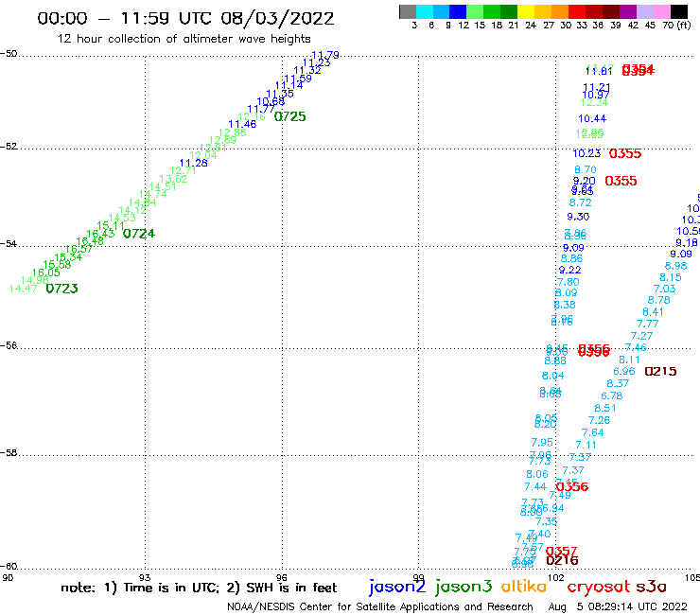Viewport: 700px width, 615px height.
Task: Click the subtitle '12 hour collection of altimeter wave heights'
Action: coord(184,39)
